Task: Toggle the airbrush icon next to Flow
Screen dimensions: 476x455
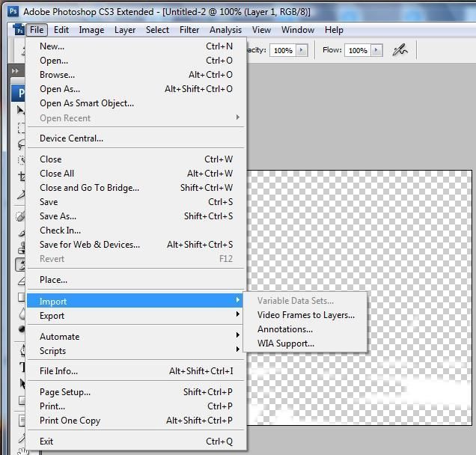Action: tap(400, 50)
